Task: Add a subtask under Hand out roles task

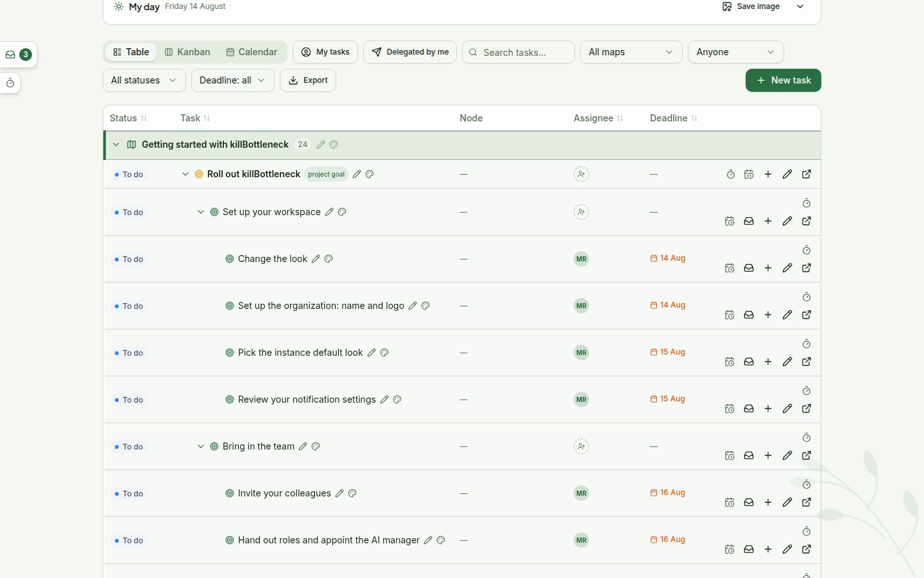Action: point(768,549)
